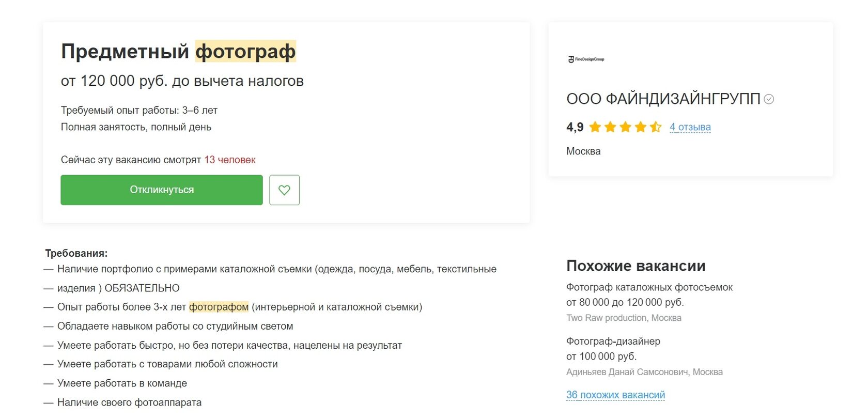The height and width of the screenshot is (419, 868).
Task: Show all 36 похожих вакансий
Action: [615, 395]
